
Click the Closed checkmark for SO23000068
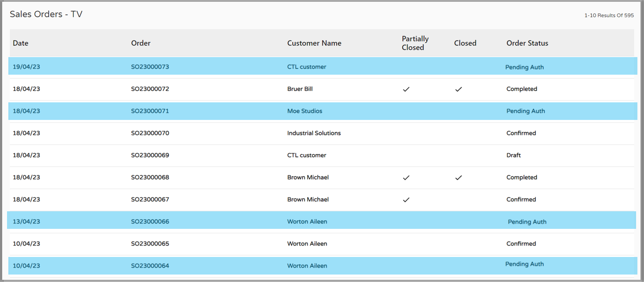click(x=459, y=177)
